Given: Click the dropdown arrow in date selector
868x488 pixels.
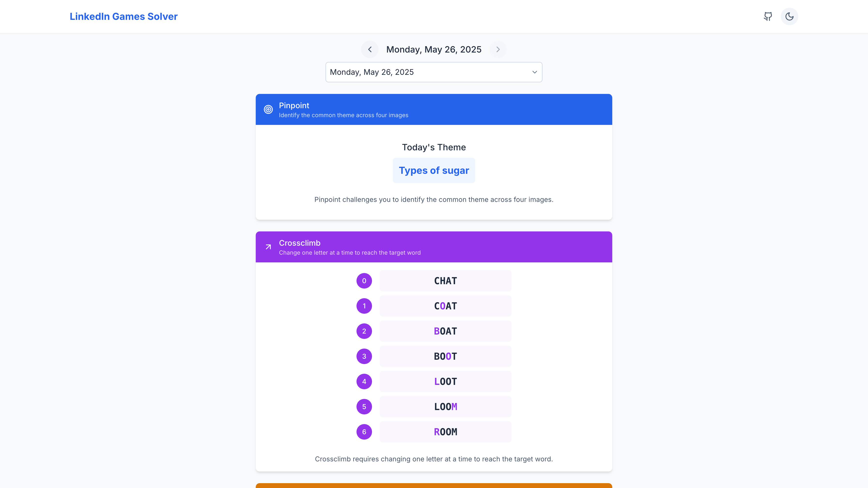Looking at the screenshot, I should coord(535,72).
